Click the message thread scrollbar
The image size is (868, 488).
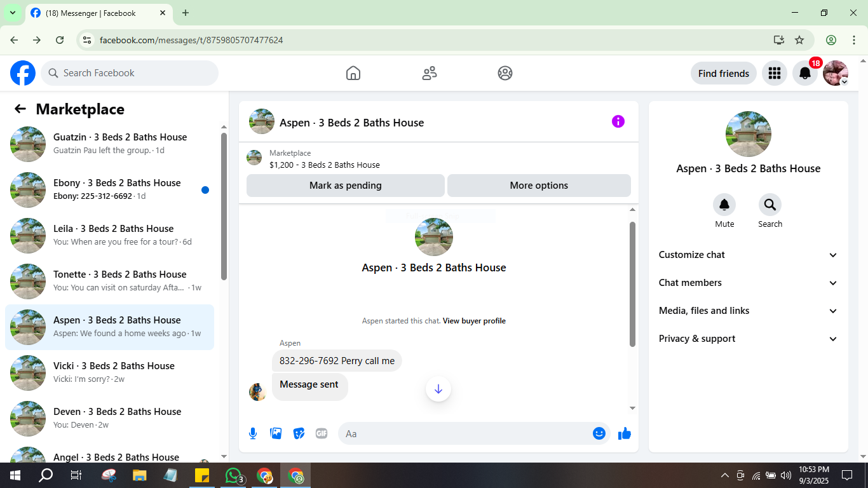point(632,284)
